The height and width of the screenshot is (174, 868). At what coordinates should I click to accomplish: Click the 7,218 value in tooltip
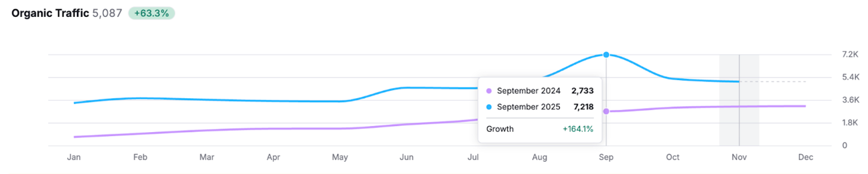pos(583,107)
